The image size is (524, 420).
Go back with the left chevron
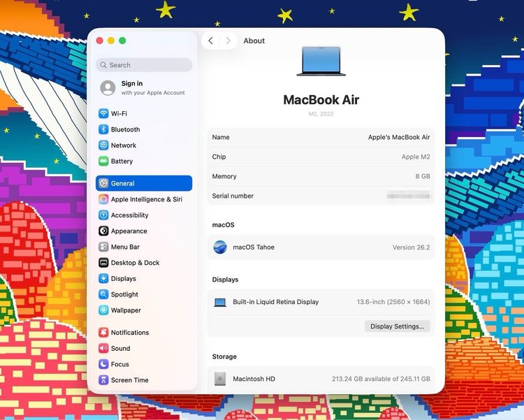[x=210, y=41]
